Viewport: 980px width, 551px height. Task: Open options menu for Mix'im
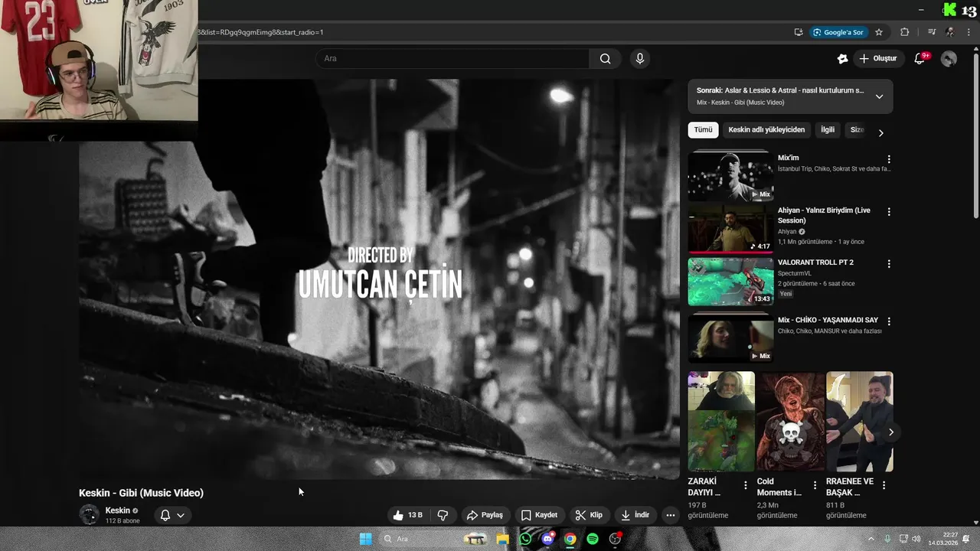pos(889,159)
